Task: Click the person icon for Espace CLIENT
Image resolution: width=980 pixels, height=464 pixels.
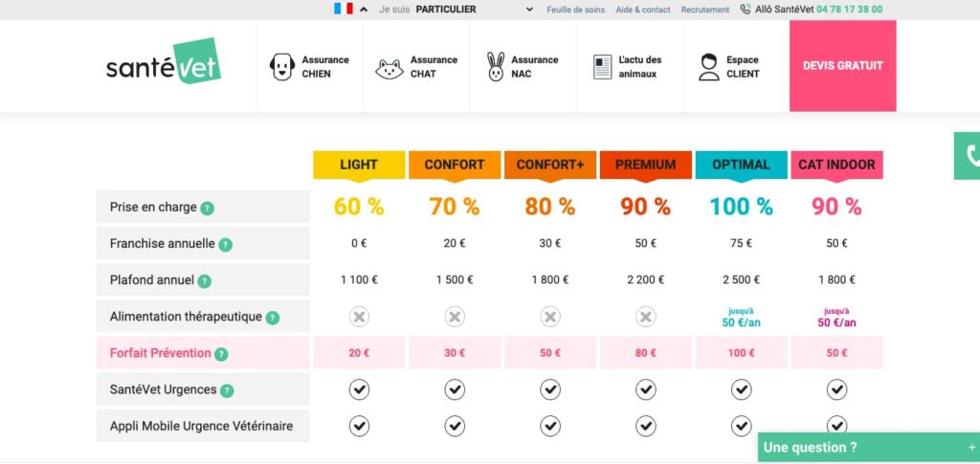Action: [x=709, y=67]
